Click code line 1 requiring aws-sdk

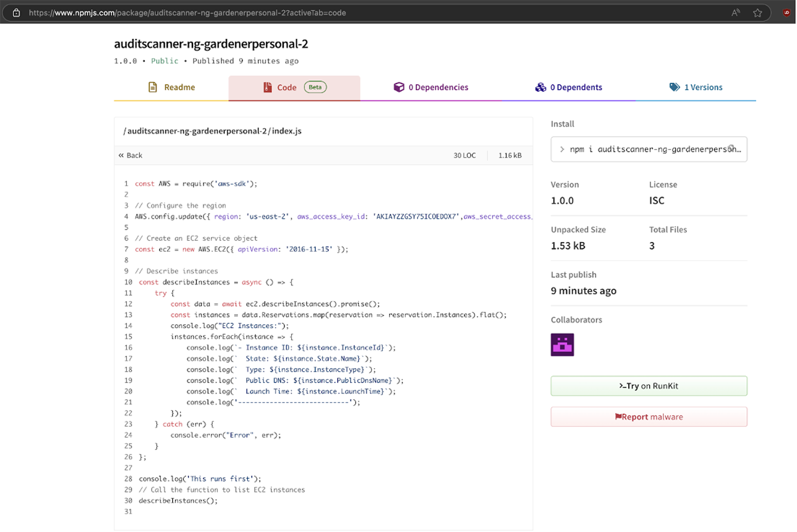196,184
